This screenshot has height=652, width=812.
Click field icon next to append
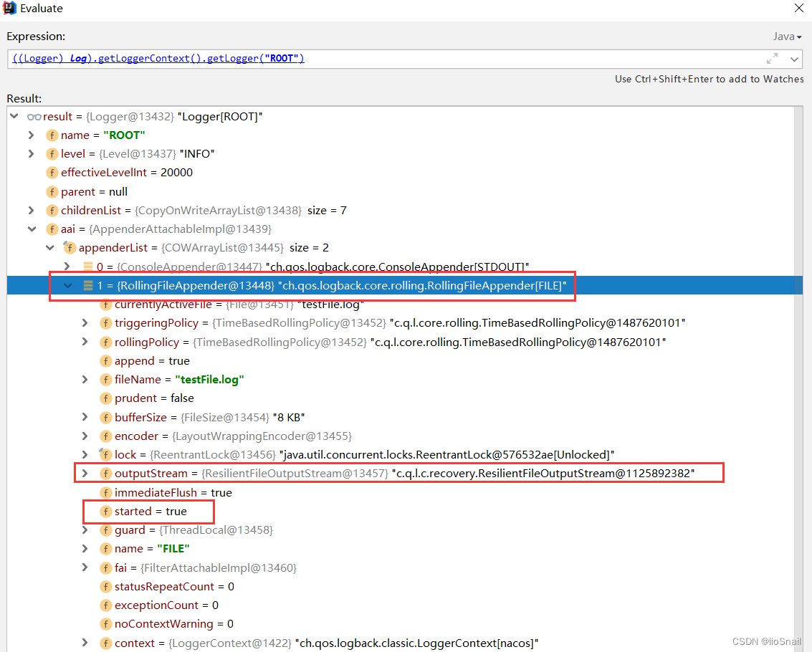tap(105, 361)
